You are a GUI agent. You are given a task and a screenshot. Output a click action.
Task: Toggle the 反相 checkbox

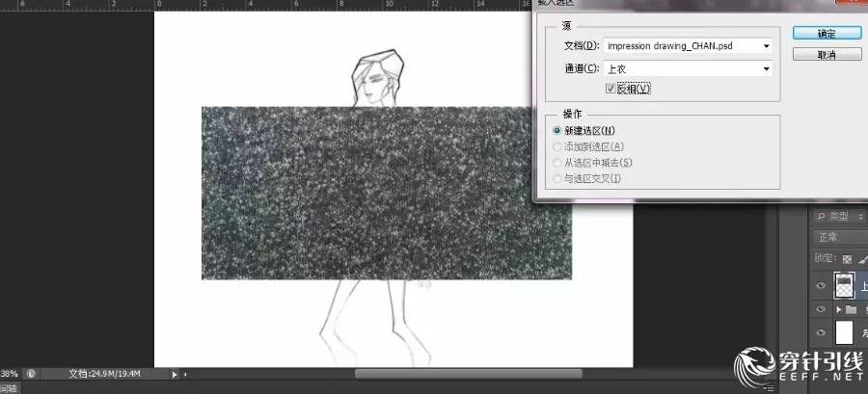tap(610, 89)
